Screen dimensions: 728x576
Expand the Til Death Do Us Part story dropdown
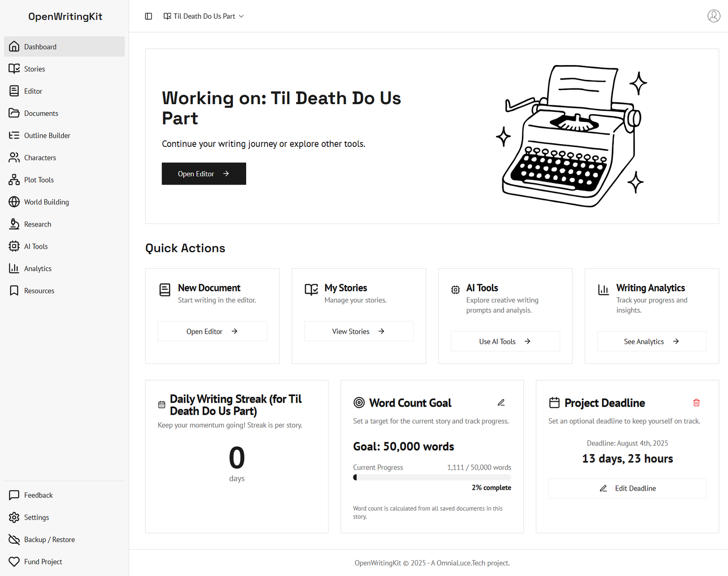[x=204, y=16]
